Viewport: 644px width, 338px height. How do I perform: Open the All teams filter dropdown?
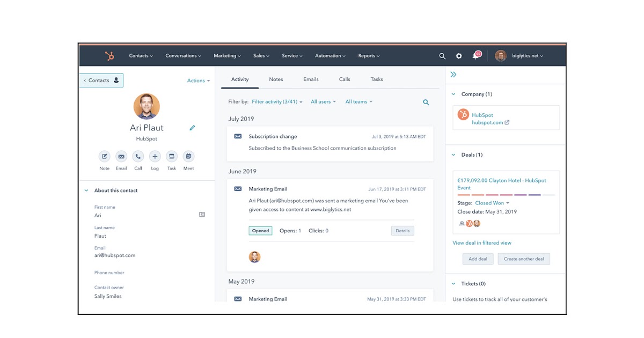[x=358, y=102]
